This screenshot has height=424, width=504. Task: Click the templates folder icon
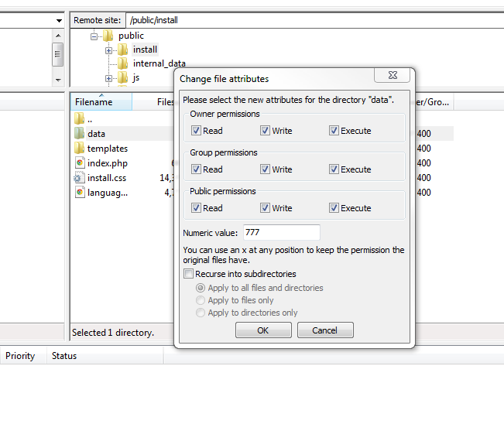79,149
